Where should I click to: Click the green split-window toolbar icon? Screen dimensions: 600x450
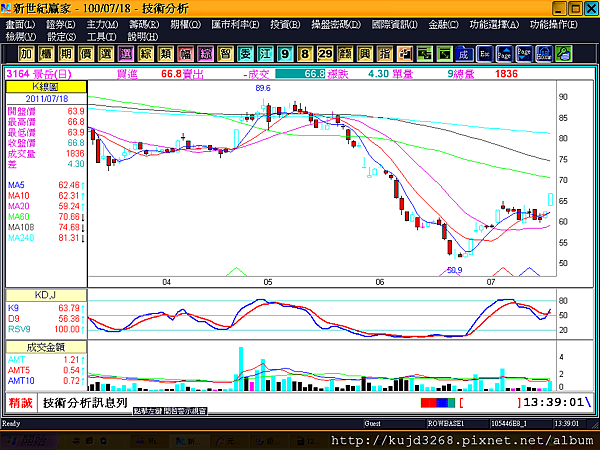pyautogui.click(x=424, y=54)
